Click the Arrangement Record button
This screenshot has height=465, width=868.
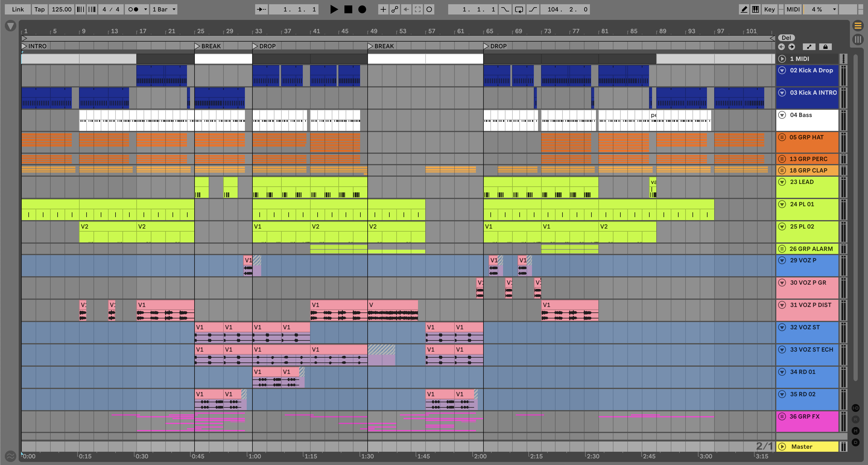coord(362,9)
